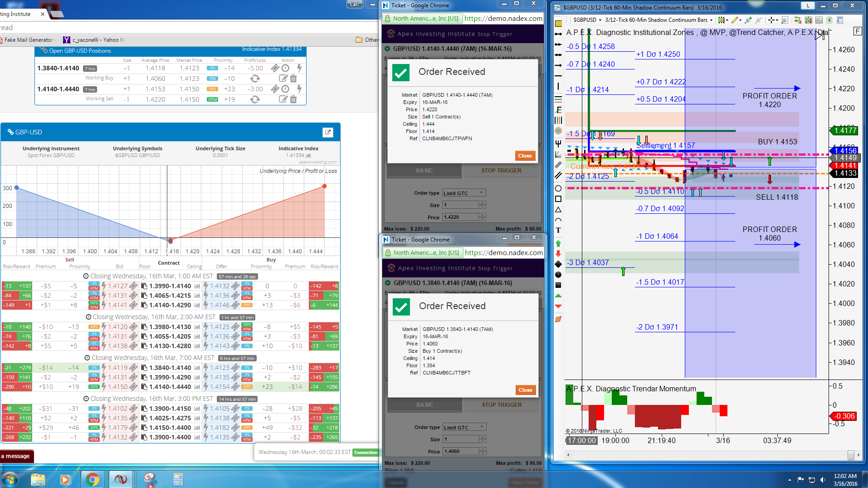
Task: Edit the Working Buy order with pencil icon
Action: coord(283,79)
